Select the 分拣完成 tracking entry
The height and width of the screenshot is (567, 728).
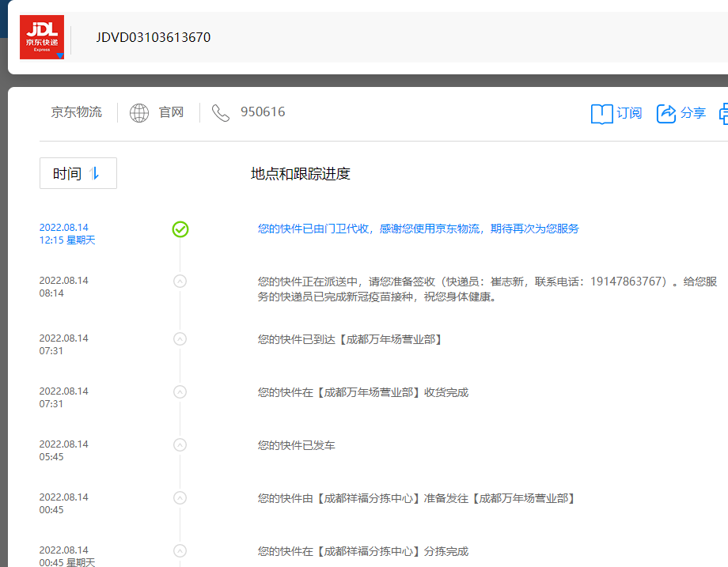coord(363,551)
